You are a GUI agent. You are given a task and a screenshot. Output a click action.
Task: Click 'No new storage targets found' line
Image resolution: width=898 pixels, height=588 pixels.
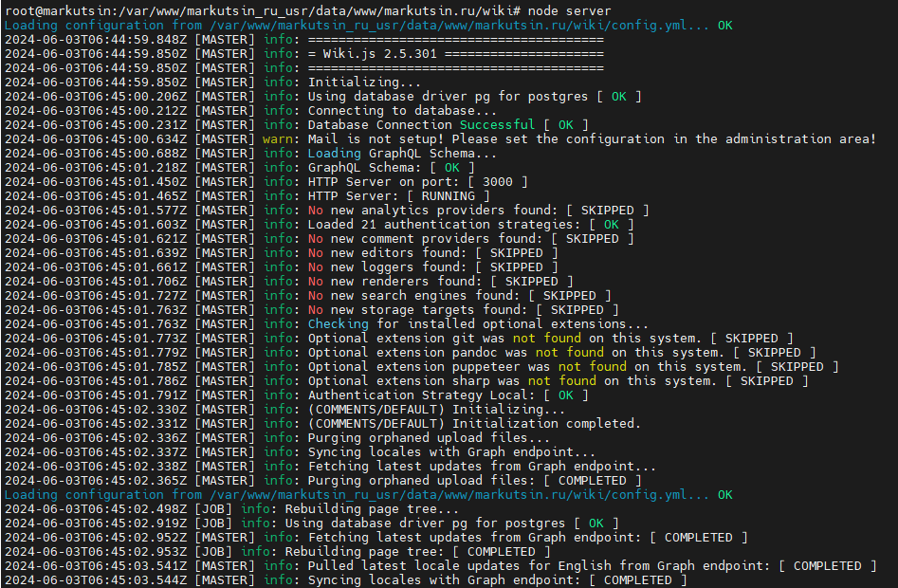point(312,310)
